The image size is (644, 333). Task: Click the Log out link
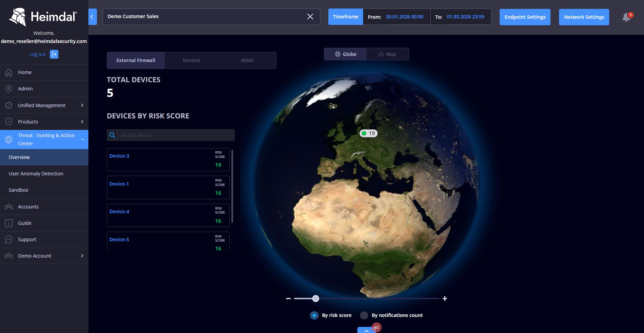click(38, 54)
